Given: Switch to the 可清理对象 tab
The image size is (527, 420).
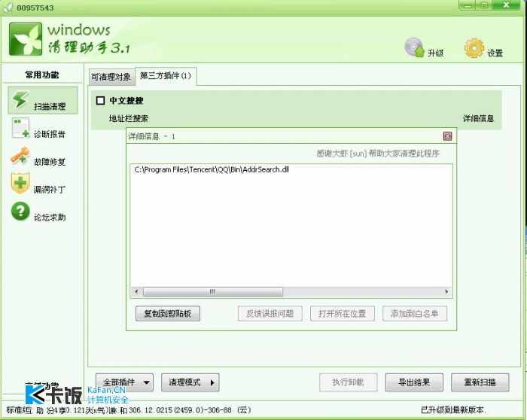Looking at the screenshot, I should [x=111, y=77].
